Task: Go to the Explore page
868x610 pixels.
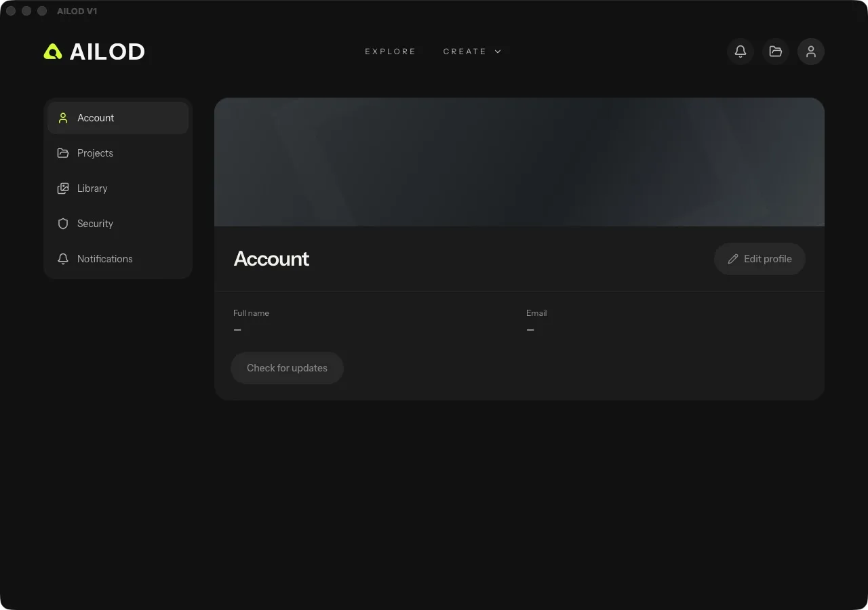Action: 391,52
